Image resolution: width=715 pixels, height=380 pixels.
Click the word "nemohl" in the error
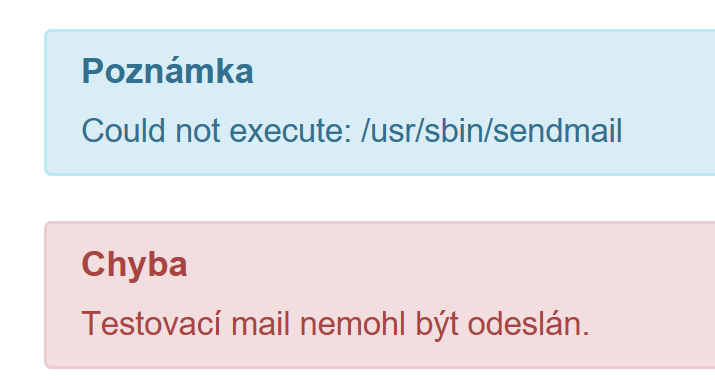tap(352, 323)
